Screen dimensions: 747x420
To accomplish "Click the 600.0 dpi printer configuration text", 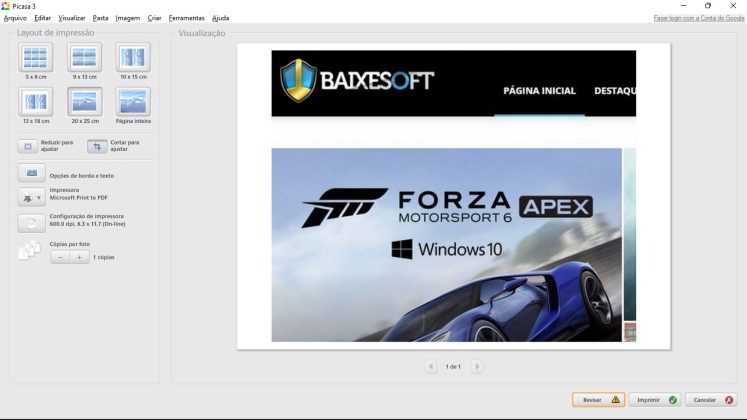I will click(87, 224).
